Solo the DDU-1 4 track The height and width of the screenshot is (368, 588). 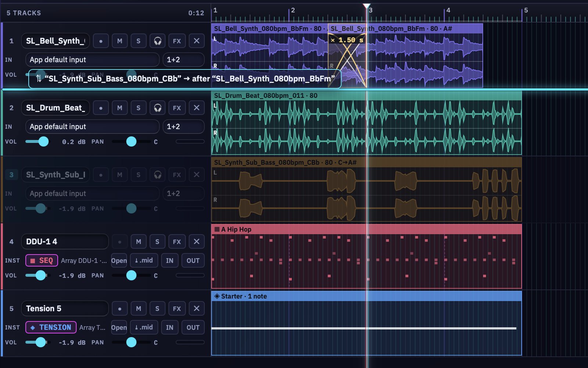[157, 242]
